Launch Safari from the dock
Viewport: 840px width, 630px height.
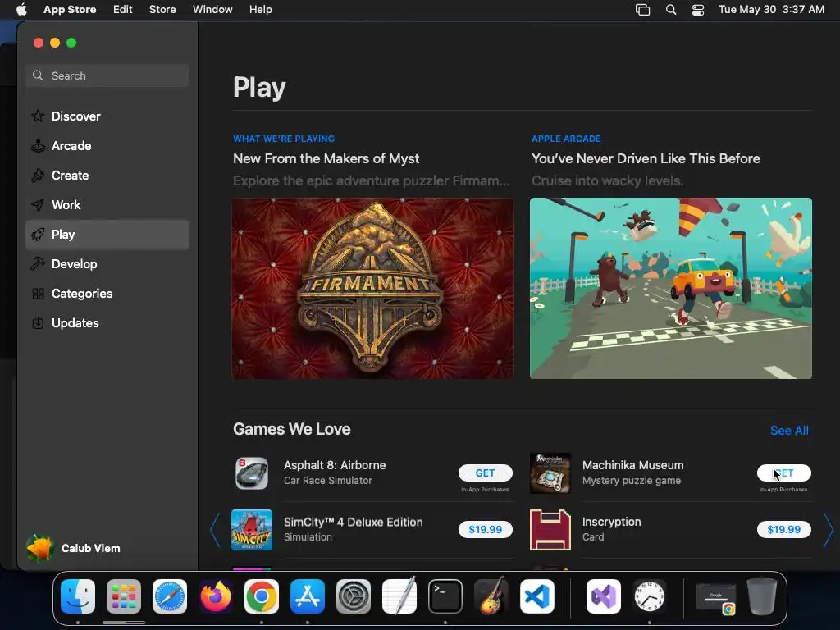pos(170,596)
